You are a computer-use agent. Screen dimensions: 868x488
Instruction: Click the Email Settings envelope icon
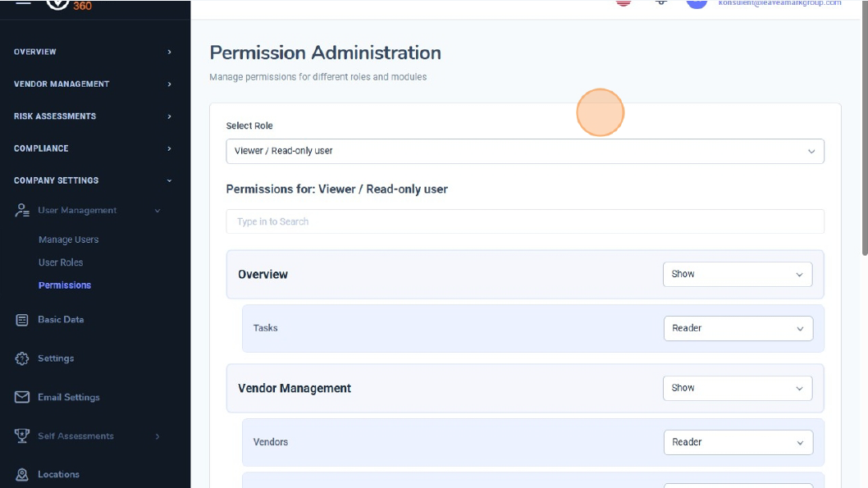pyautogui.click(x=22, y=397)
